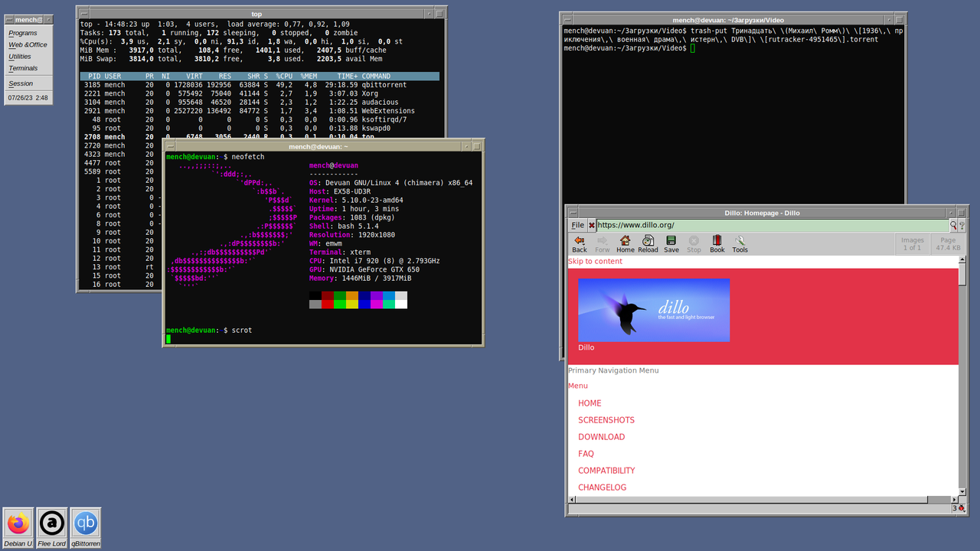Open the qBittorrent desktop icon

[x=86, y=528]
